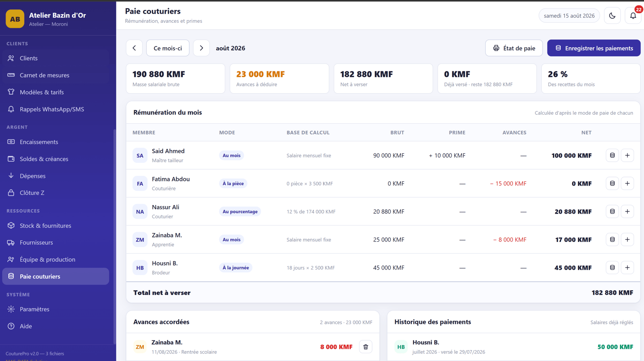Click payment coins icon on Nassur Ali row
The width and height of the screenshot is (644, 361).
click(x=612, y=211)
